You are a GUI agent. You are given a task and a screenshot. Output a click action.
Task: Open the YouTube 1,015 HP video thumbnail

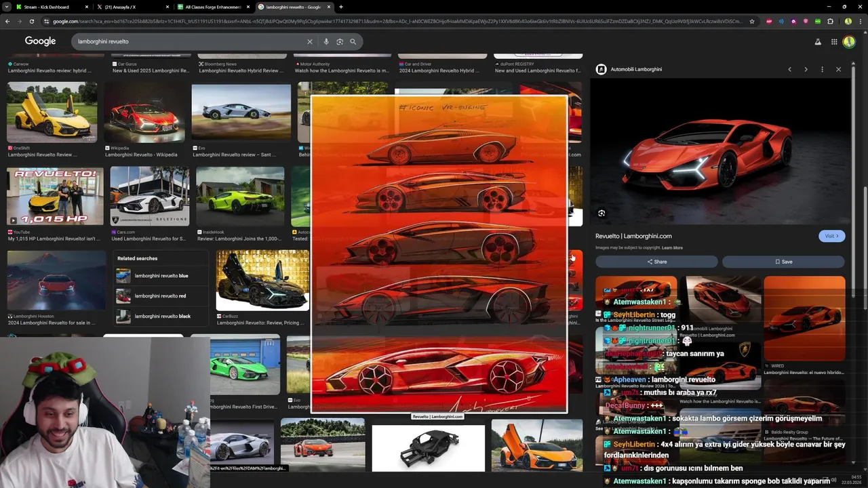pos(56,197)
